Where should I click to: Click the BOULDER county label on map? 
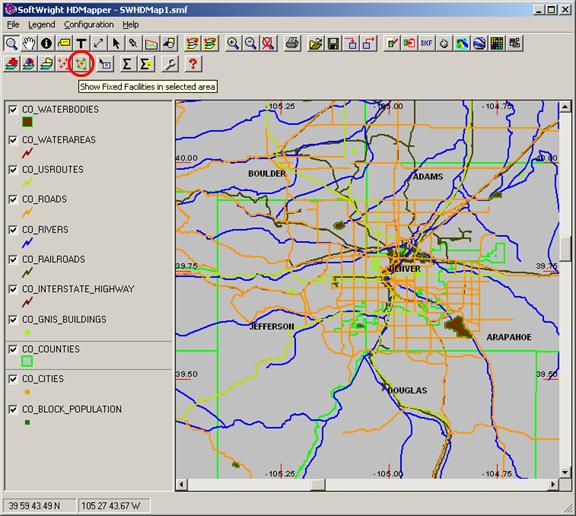pos(267,174)
